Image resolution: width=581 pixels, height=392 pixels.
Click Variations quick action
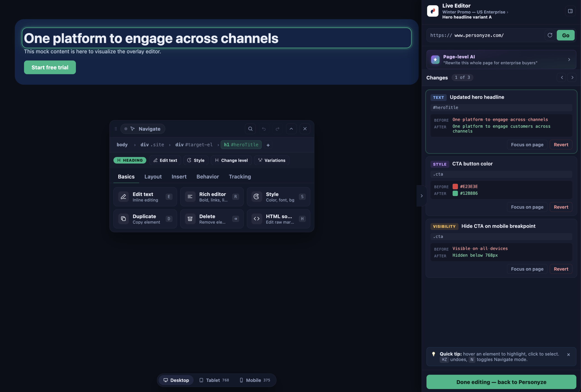click(x=272, y=160)
